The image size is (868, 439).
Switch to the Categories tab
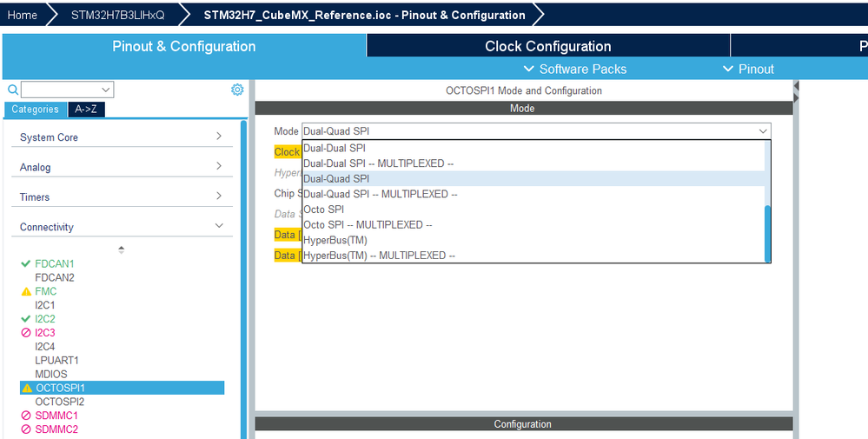pyautogui.click(x=35, y=109)
